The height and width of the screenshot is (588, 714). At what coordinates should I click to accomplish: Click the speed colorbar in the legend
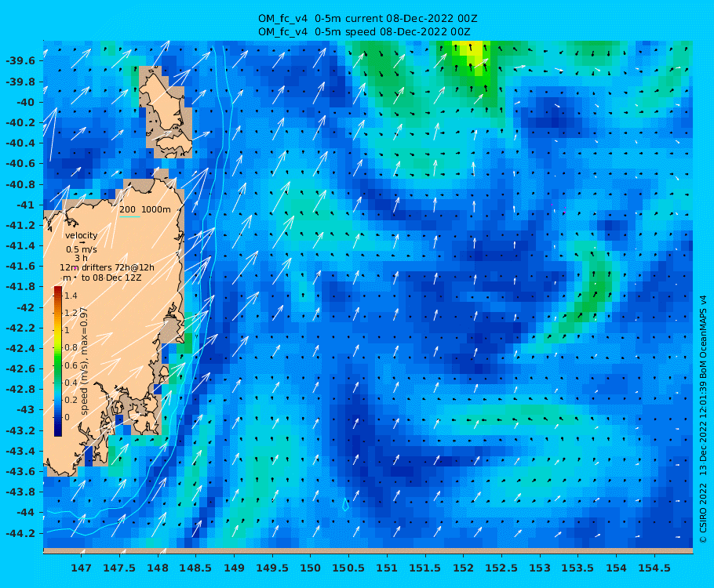click(x=58, y=361)
